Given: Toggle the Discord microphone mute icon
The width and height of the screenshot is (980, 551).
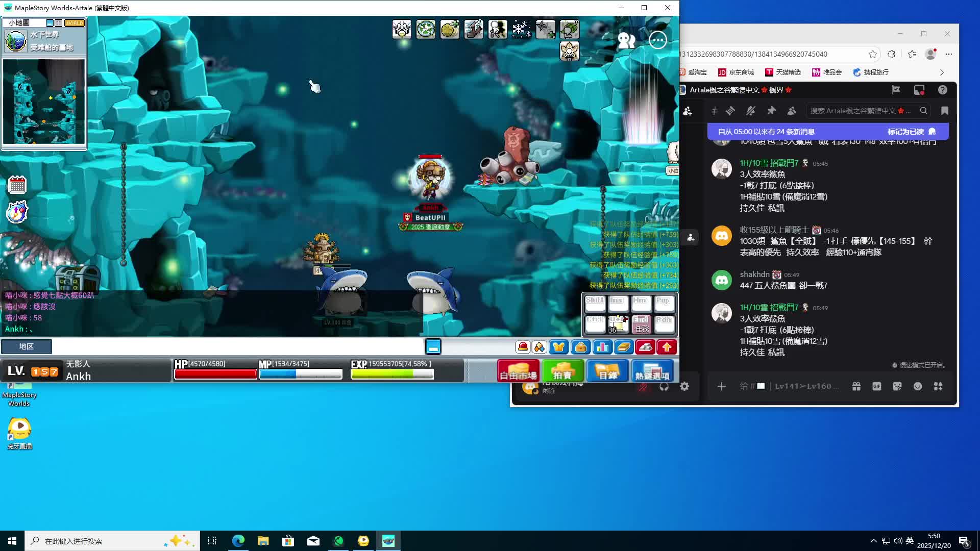Looking at the screenshot, I should pyautogui.click(x=643, y=387).
